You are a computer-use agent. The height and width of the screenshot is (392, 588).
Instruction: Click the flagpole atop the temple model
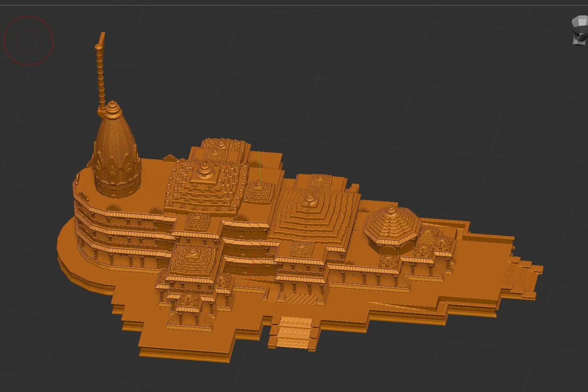[x=100, y=71]
